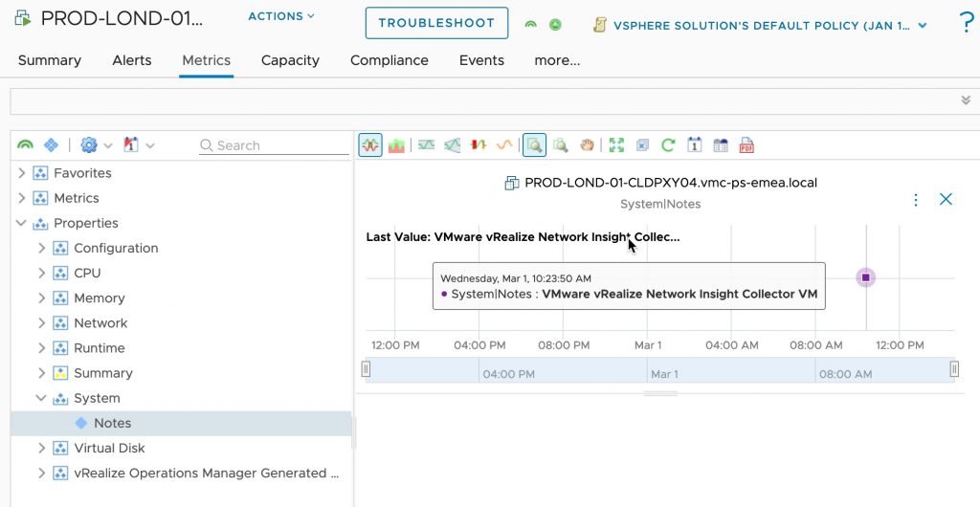The height and width of the screenshot is (507, 980).
Task: Expand the CPU properties node
Action: click(x=42, y=273)
